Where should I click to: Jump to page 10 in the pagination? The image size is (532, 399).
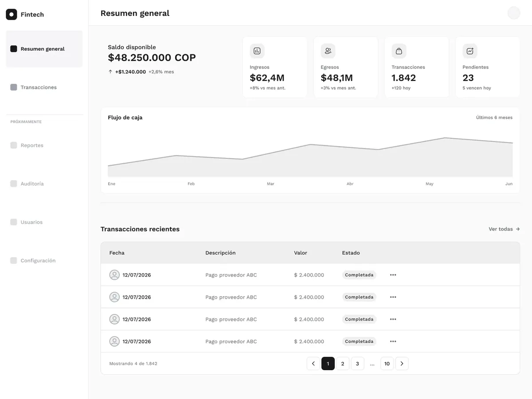pyautogui.click(x=387, y=364)
